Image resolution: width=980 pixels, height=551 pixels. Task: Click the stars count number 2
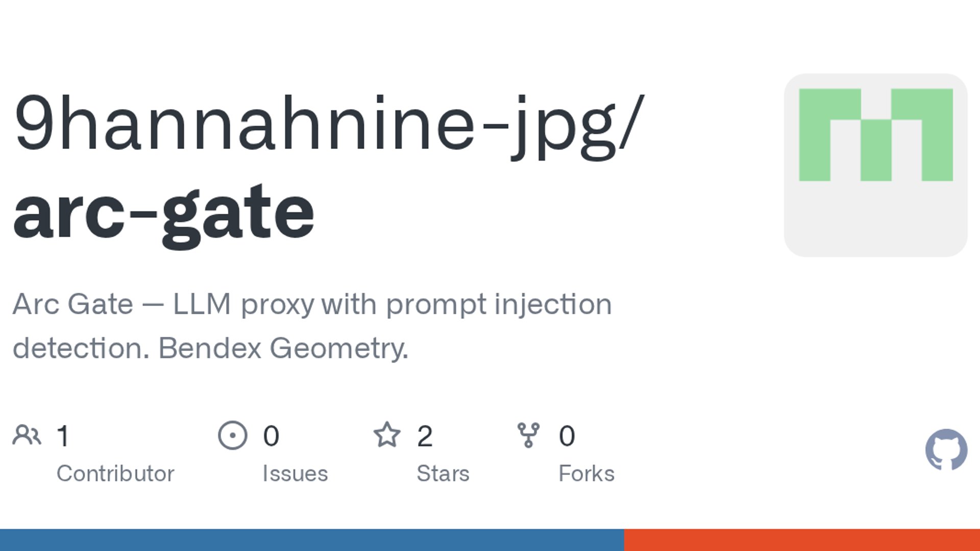pyautogui.click(x=425, y=436)
